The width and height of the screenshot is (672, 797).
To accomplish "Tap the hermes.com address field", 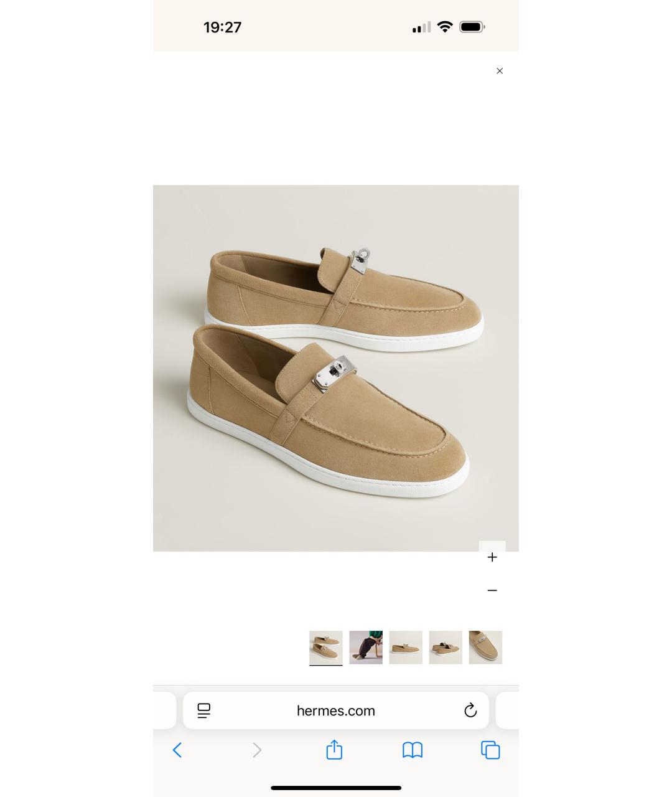I will pyautogui.click(x=336, y=710).
